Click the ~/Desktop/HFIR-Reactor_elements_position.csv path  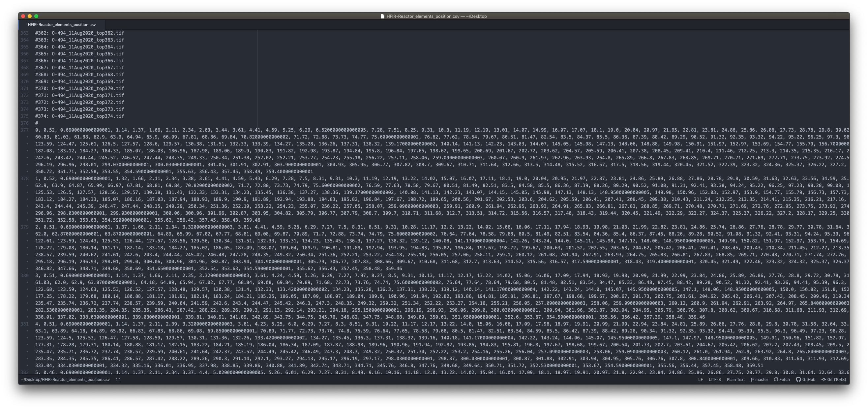click(66, 379)
